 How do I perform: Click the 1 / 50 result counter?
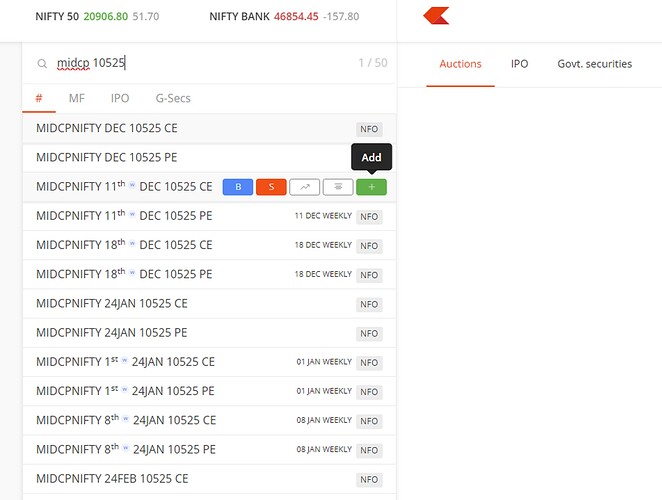pyautogui.click(x=373, y=63)
